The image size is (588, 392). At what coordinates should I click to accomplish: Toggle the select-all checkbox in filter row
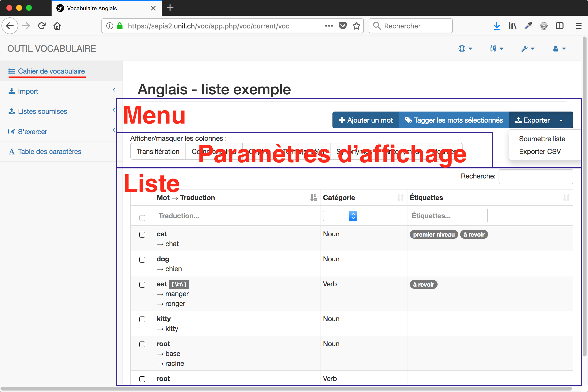(142, 218)
